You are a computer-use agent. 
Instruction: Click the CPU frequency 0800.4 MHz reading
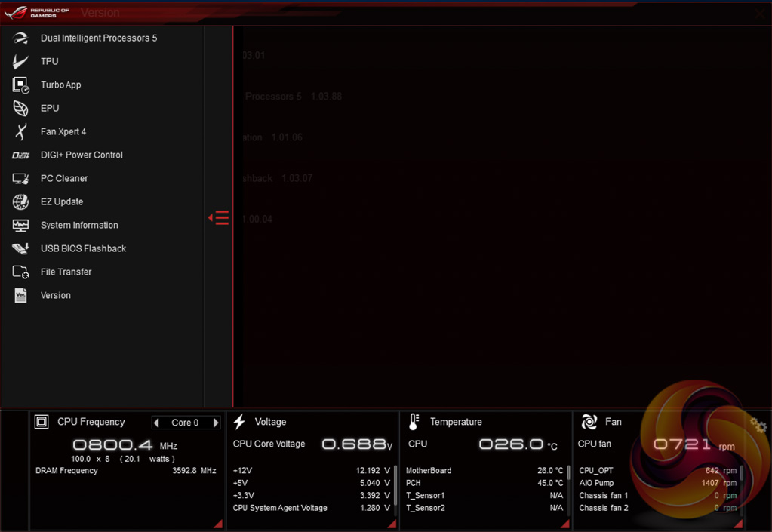pyautogui.click(x=125, y=445)
